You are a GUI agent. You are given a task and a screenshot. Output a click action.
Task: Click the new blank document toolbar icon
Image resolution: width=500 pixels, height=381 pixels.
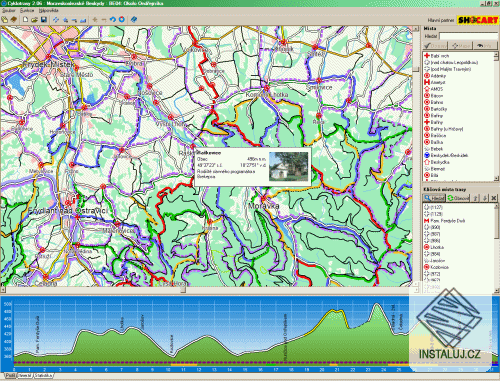pos(25,20)
